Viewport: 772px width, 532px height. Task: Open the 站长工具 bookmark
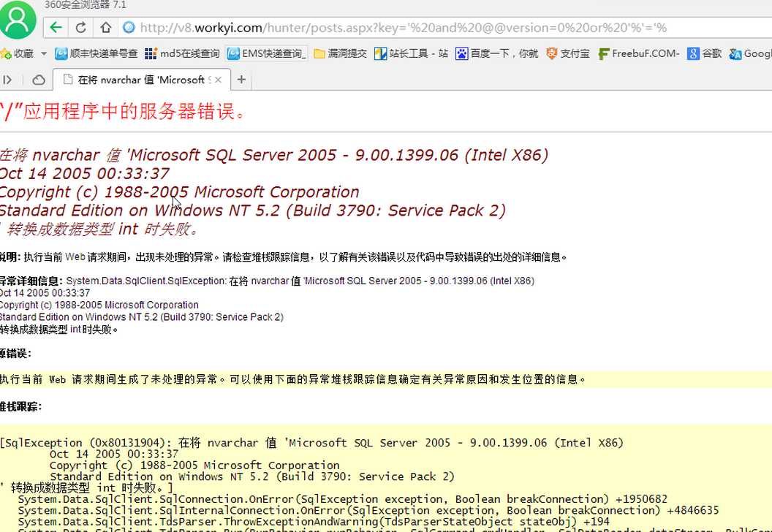coord(411,53)
